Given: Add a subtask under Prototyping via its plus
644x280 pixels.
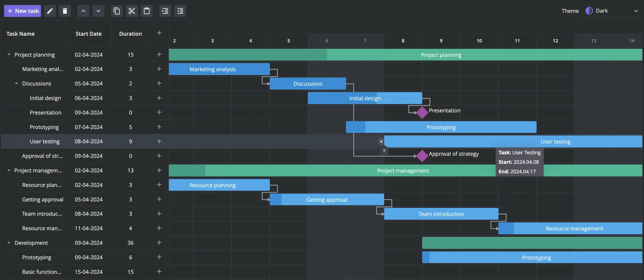Looking at the screenshot, I should 159,127.
